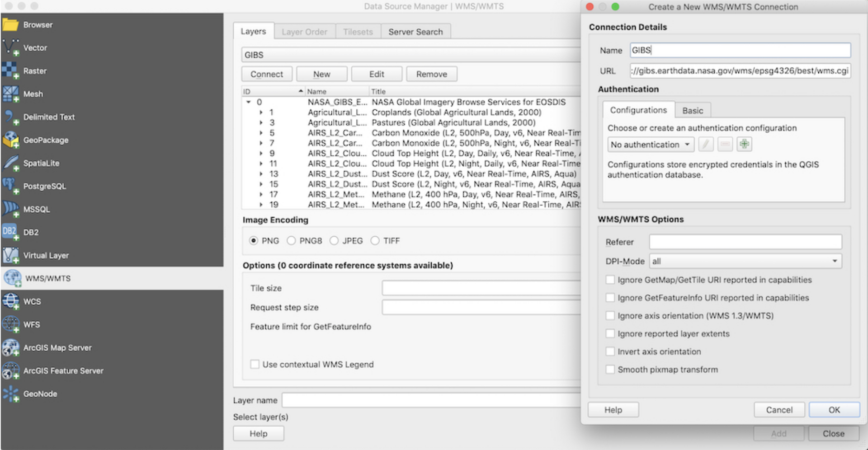Click the green add authentication configuration icon

744,145
